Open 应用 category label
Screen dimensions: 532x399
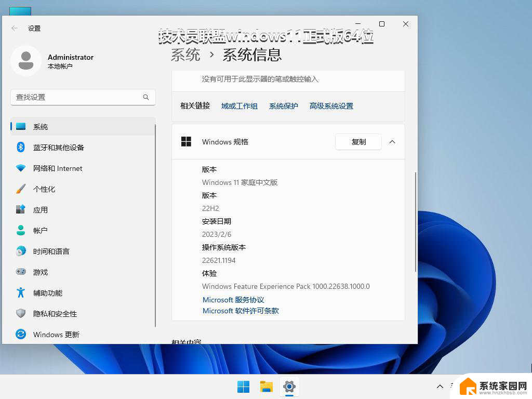(41, 210)
